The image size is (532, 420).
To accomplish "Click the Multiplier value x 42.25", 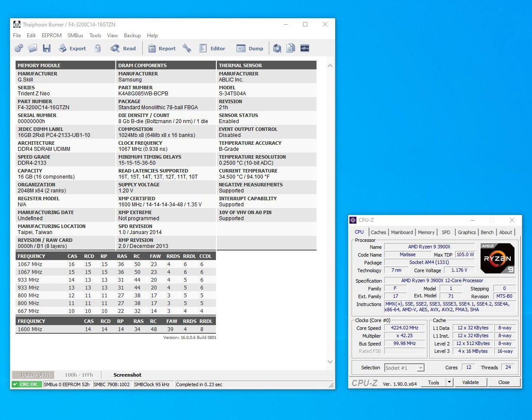I will [405, 336].
